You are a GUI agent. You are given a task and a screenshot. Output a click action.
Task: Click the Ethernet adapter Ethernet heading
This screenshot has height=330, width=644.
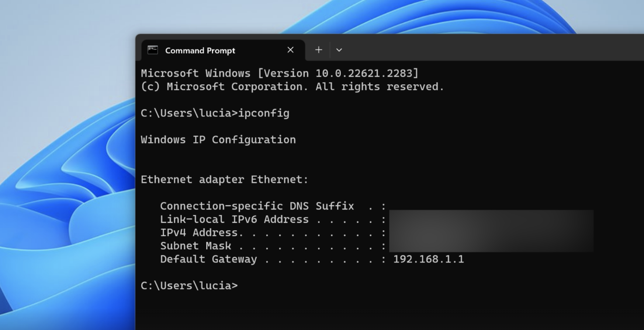coord(224,179)
